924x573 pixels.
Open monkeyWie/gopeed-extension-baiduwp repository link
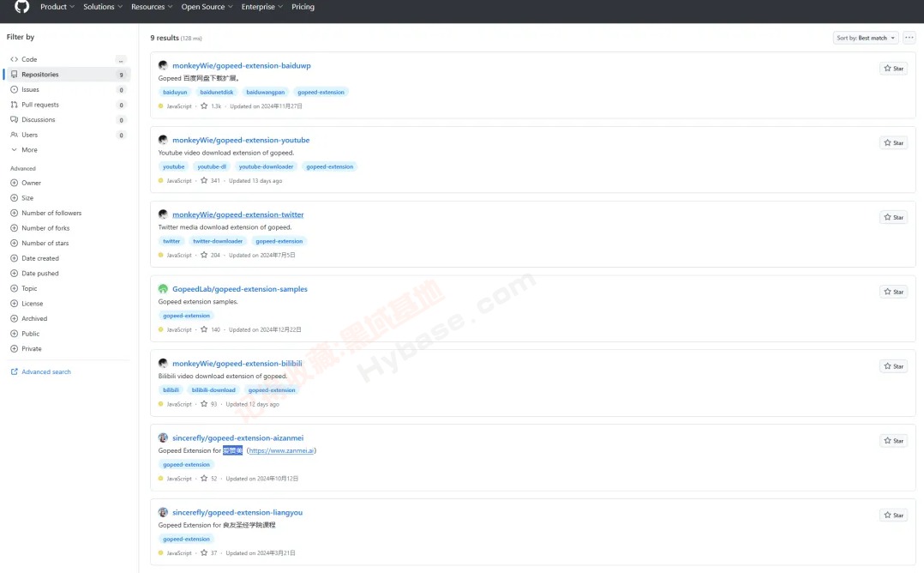(x=242, y=65)
